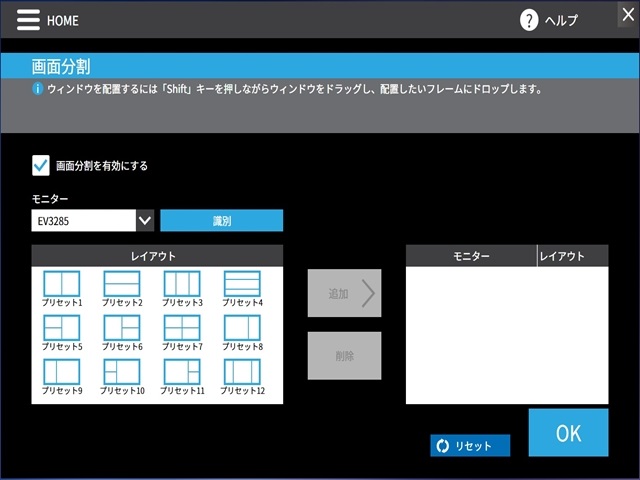Open the monitor dropdown arrow
The height and width of the screenshot is (480, 640).
coord(145,220)
